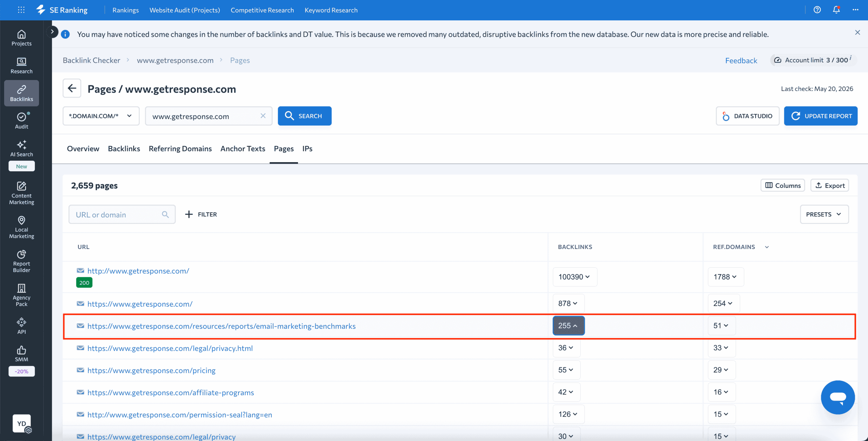The image size is (868, 441).
Task: Open Content Marketing in the sidebar
Action: point(21,193)
